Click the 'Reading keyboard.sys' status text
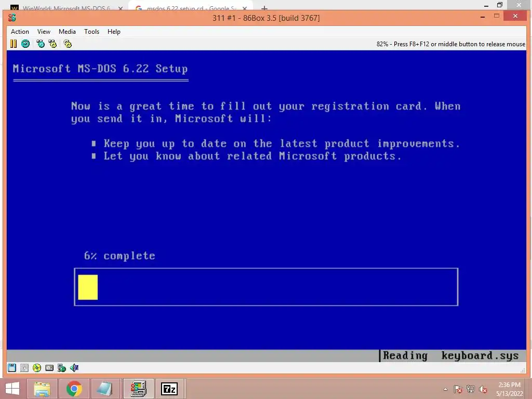532x399 pixels. pyautogui.click(x=450, y=355)
